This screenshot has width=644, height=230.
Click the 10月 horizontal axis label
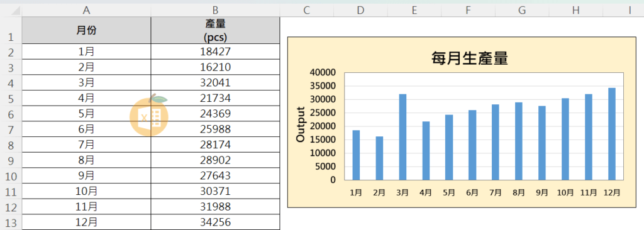click(x=565, y=192)
